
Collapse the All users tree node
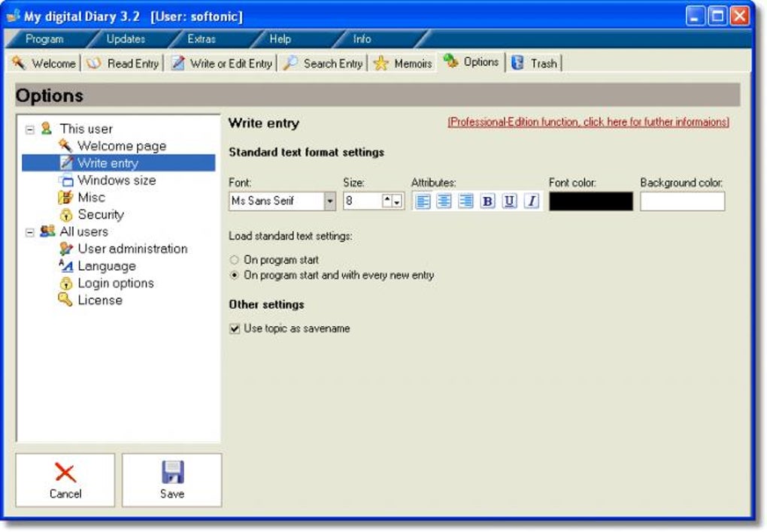(30, 232)
